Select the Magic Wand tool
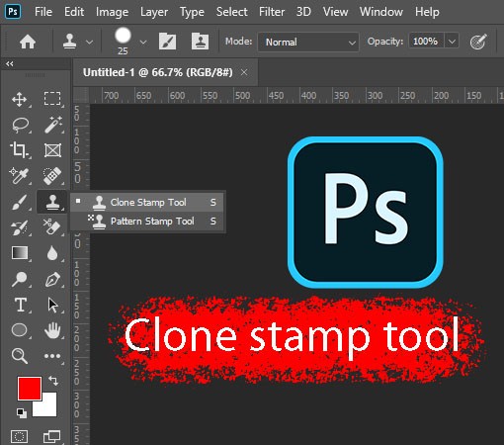 [x=53, y=125]
